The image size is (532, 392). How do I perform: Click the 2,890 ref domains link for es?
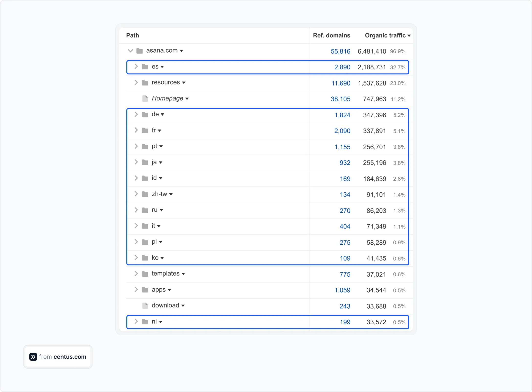click(342, 67)
